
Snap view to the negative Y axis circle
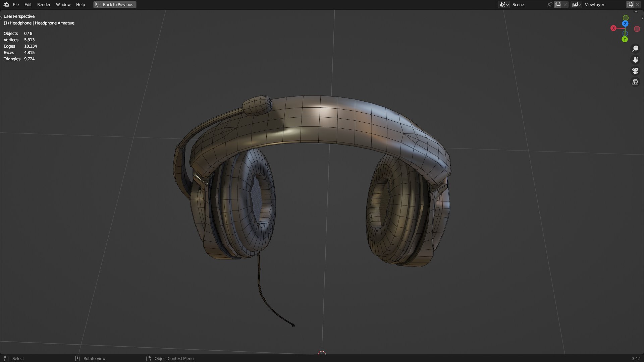[x=626, y=18]
